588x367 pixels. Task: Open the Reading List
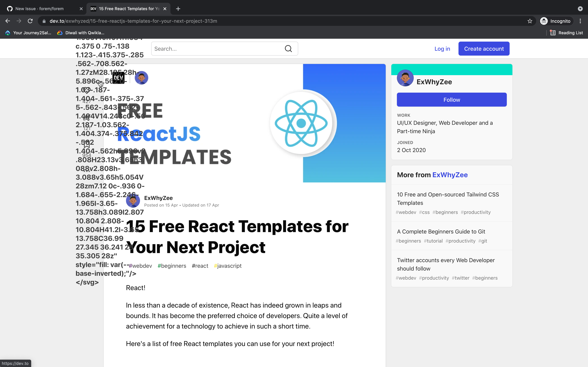pyautogui.click(x=567, y=33)
